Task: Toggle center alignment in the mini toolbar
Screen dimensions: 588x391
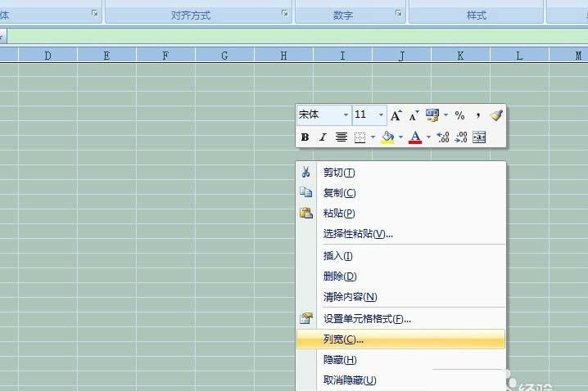Action: pos(341,137)
